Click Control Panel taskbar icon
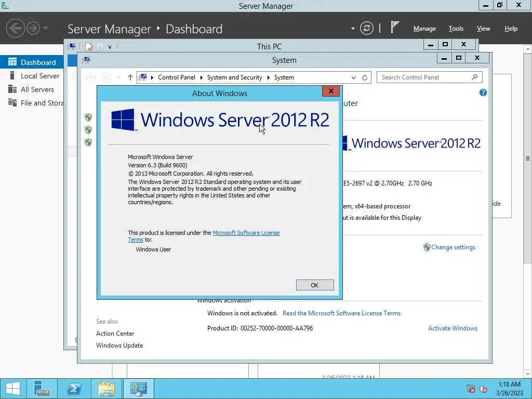The width and height of the screenshot is (532, 399). coord(138,389)
